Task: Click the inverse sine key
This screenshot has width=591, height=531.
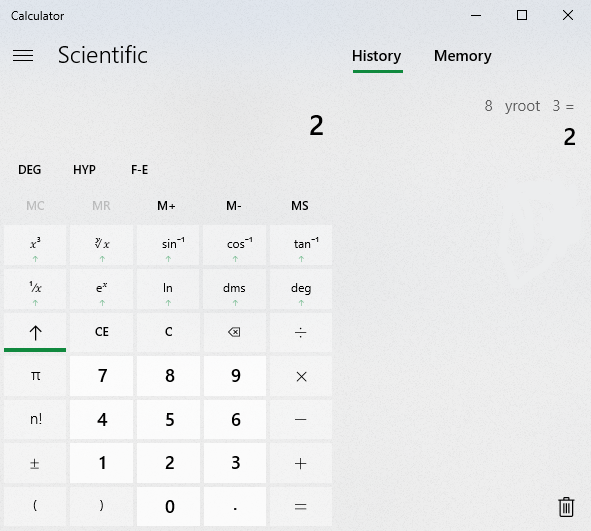Action: coord(168,245)
